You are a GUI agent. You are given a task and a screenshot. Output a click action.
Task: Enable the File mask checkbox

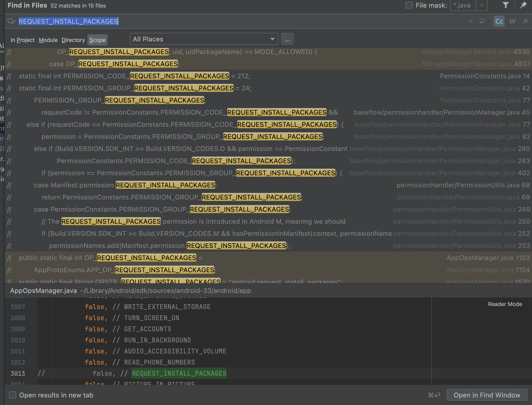pos(409,5)
